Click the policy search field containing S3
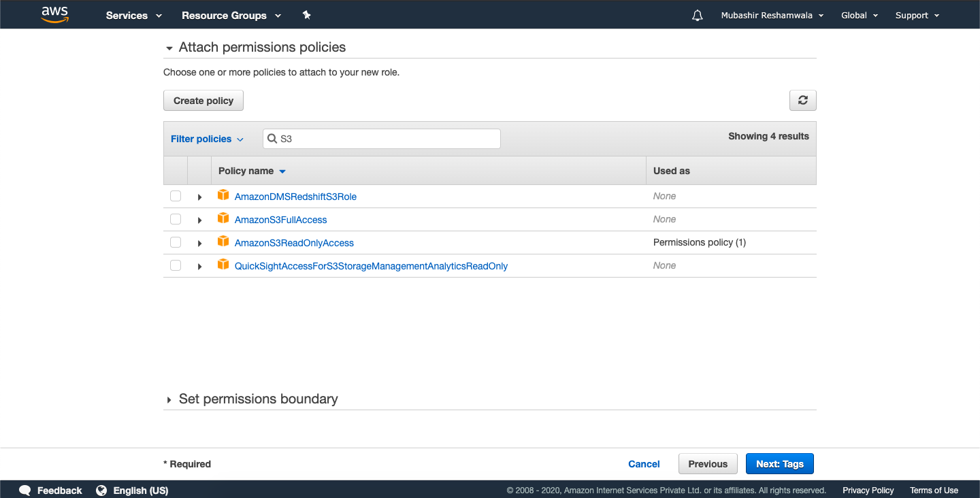 [x=382, y=139]
